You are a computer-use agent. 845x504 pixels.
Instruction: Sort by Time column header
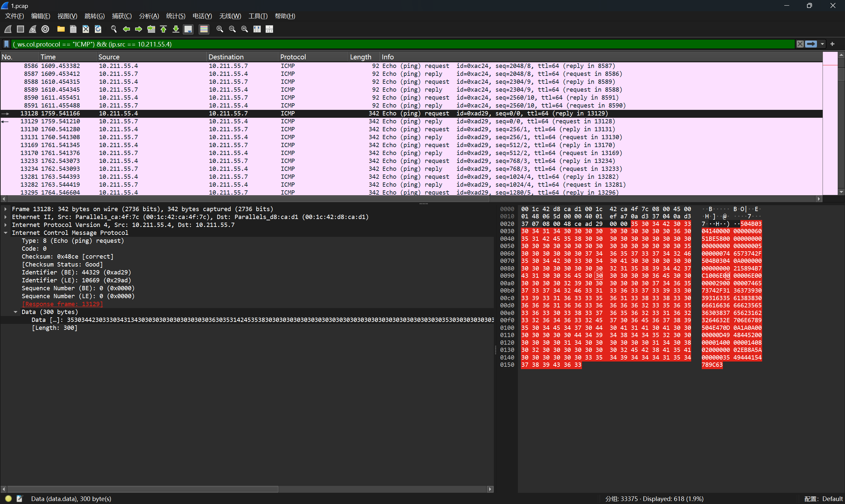pos(68,57)
